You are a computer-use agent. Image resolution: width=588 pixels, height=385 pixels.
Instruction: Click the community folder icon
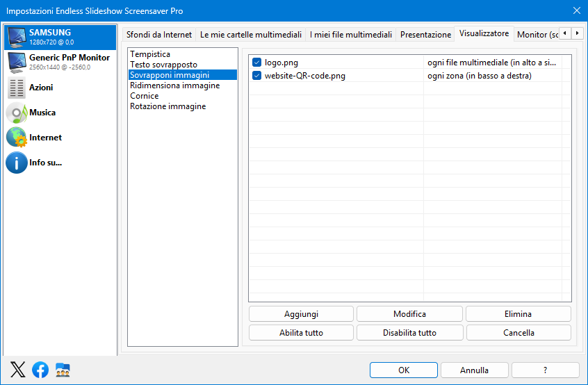pyautogui.click(x=63, y=370)
